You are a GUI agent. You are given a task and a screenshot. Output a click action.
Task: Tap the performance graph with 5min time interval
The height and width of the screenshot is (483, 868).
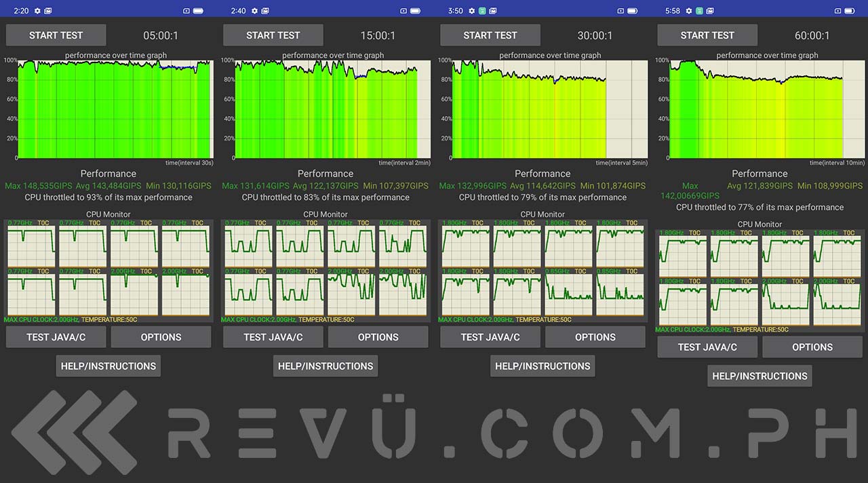[x=549, y=109]
